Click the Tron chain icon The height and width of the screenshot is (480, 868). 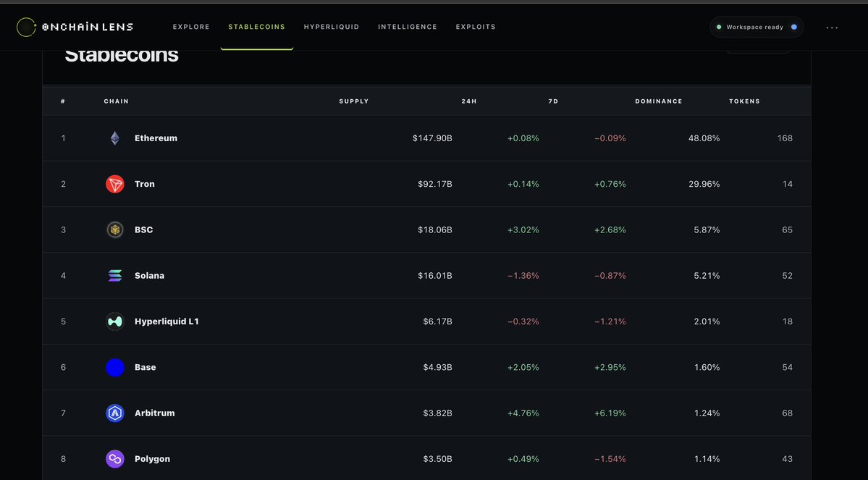click(115, 184)
